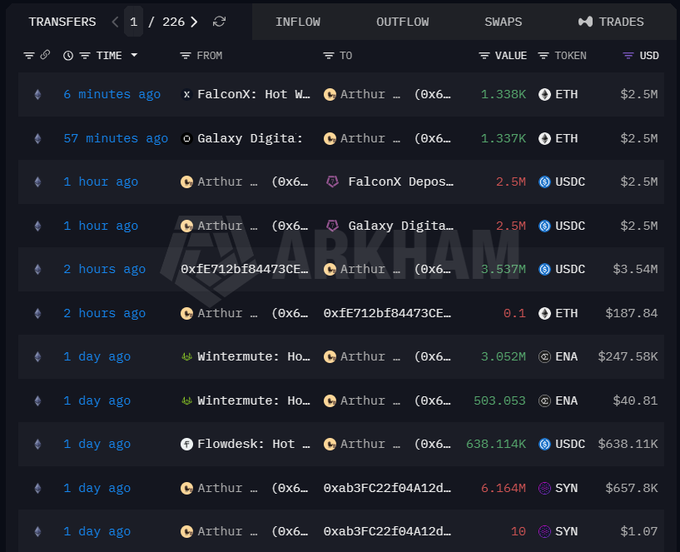Click the link icon in the table header

click(x=45, y=55)
